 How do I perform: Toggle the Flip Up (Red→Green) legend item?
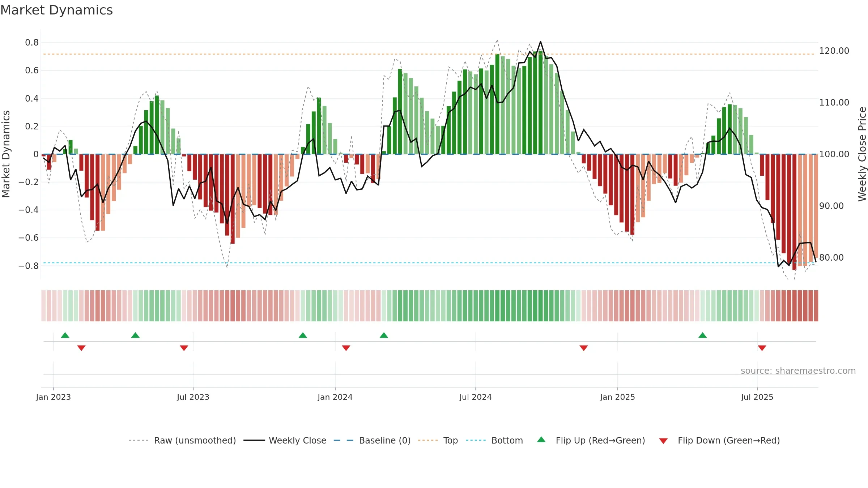click(591, 440)
